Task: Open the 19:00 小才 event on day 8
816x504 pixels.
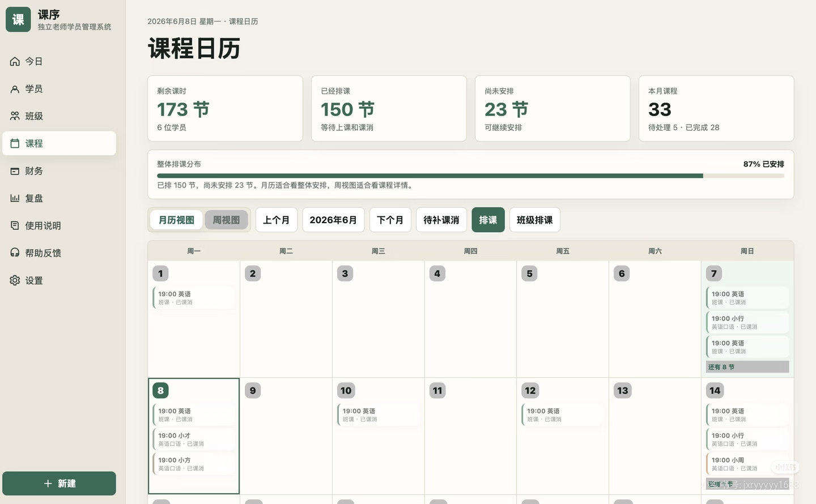Action: [194, 439]
